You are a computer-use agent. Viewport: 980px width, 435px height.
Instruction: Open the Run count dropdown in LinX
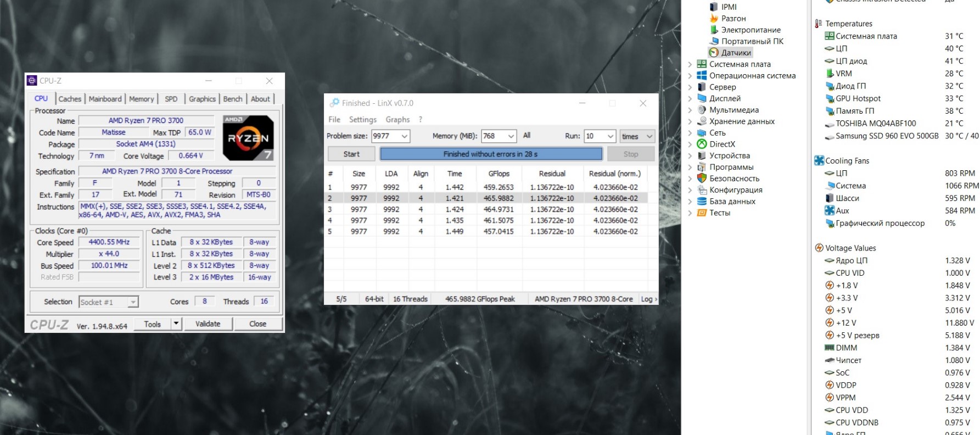coord(610,136)
